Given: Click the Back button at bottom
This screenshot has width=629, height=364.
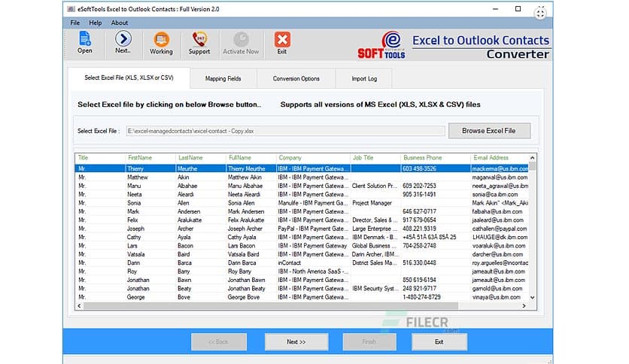Looking at the screenshot, I should 219,342.
